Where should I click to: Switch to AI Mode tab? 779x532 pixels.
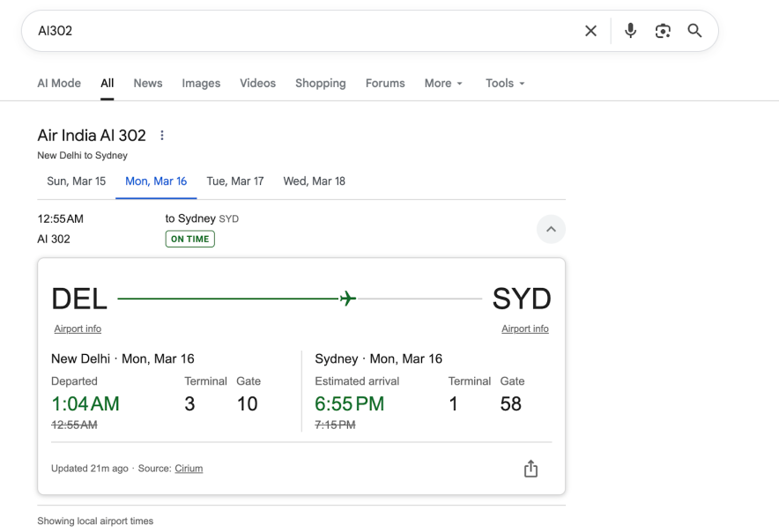point(59,83)
